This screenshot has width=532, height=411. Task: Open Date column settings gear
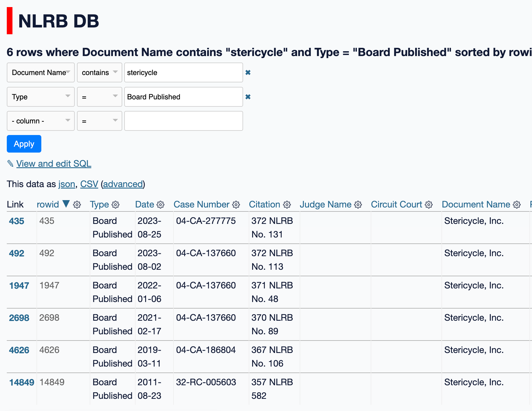(160, 205)
